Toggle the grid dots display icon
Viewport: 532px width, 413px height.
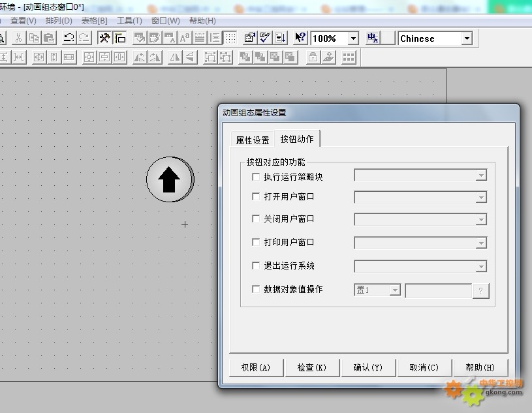tap(230, 38)
